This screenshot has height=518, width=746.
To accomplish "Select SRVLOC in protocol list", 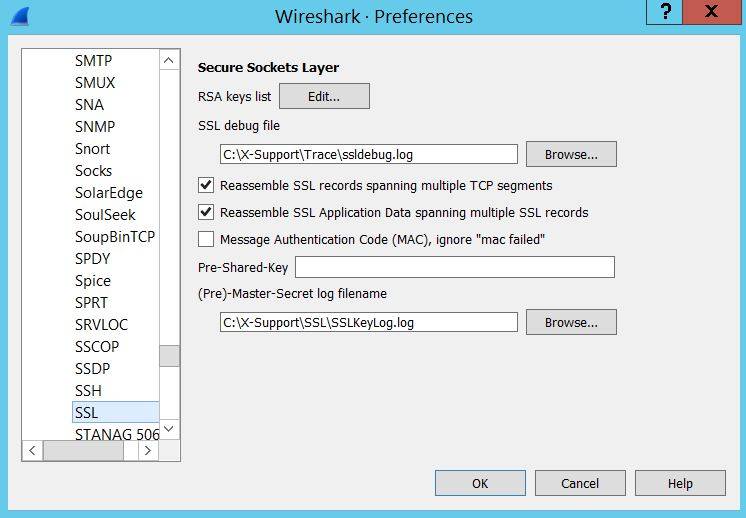I will pos(101,324).
